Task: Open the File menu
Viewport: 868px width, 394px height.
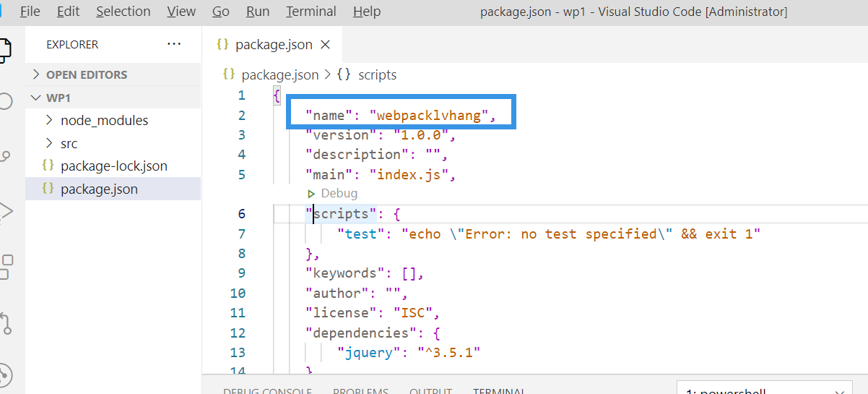Action: pos(30,12)
